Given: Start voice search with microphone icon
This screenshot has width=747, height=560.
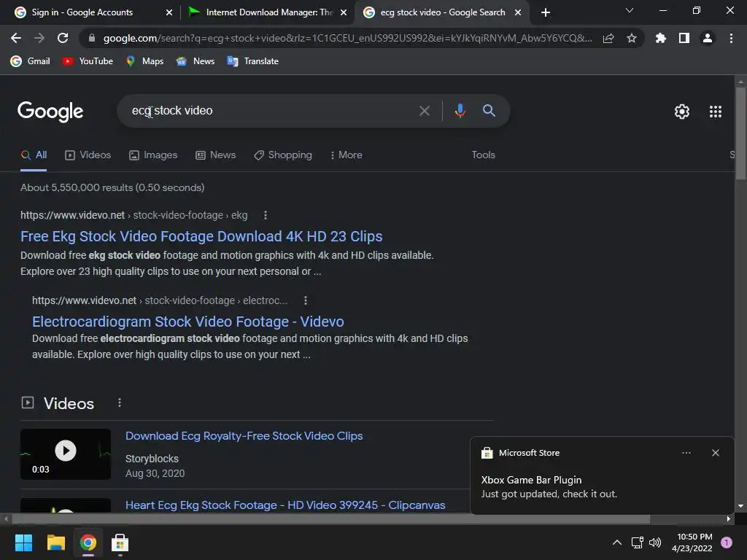Looking at the screenshot, I should click(x=460, y=111).
